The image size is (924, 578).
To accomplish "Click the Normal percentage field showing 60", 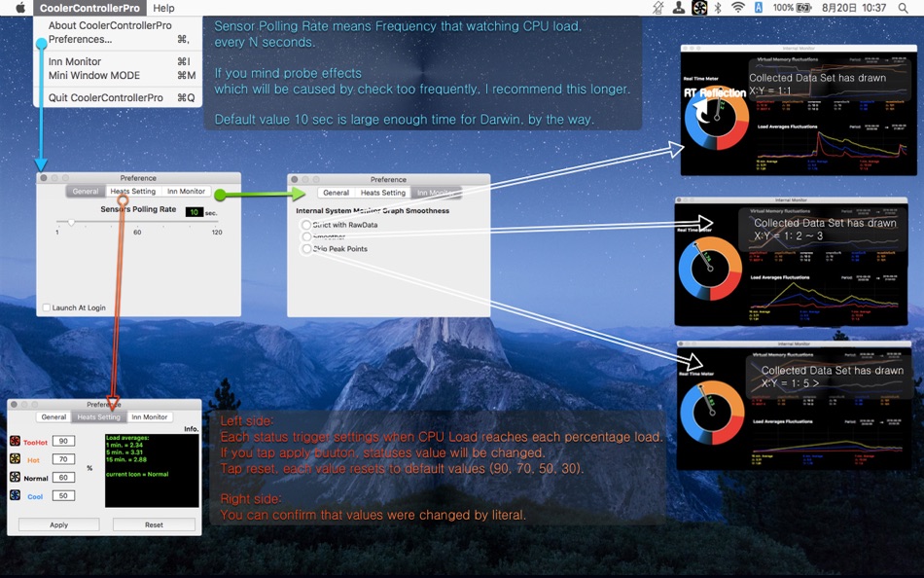I will [x=63, y=478].
